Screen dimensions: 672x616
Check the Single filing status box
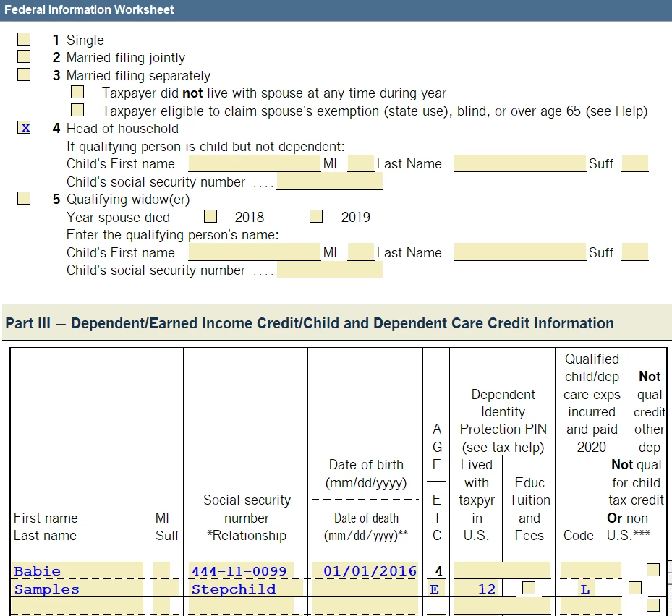pyautogui.click(x=24, y=39)
